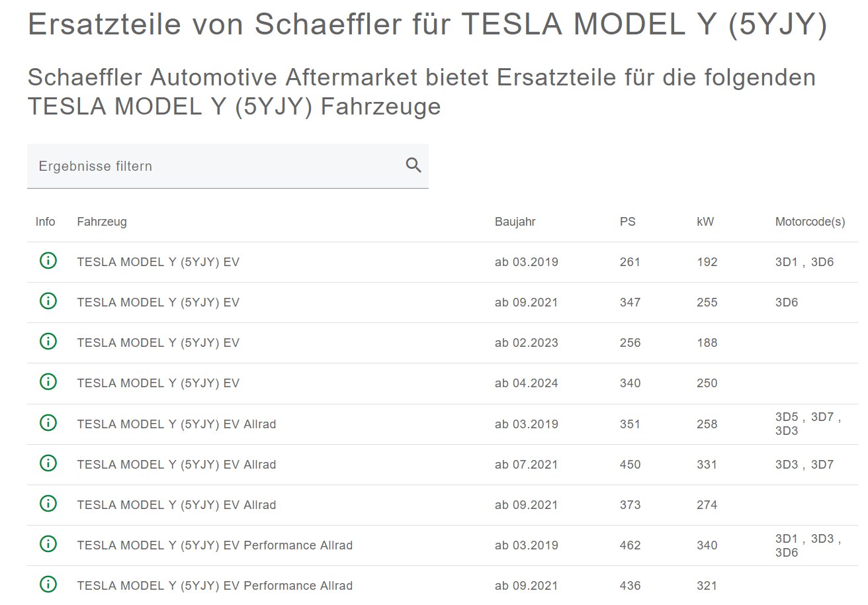
Task: Open info for EV Performance Allrad ab 03.2019
Action: pos(47,544)
